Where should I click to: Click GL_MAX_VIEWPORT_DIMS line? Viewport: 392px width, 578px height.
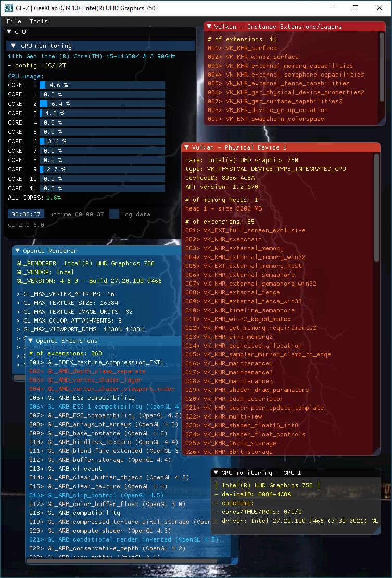[x=80, y=329]
